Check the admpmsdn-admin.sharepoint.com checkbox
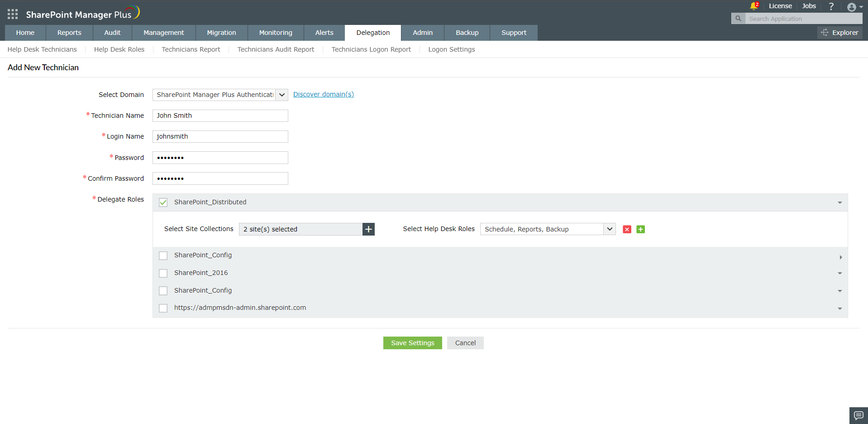This screenshot has width=868, height=424. click(163, 308)
